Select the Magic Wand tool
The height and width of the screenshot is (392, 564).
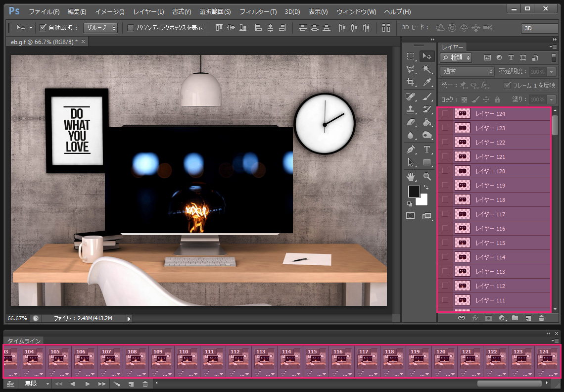pyautogui.click(x=427, y=69)
